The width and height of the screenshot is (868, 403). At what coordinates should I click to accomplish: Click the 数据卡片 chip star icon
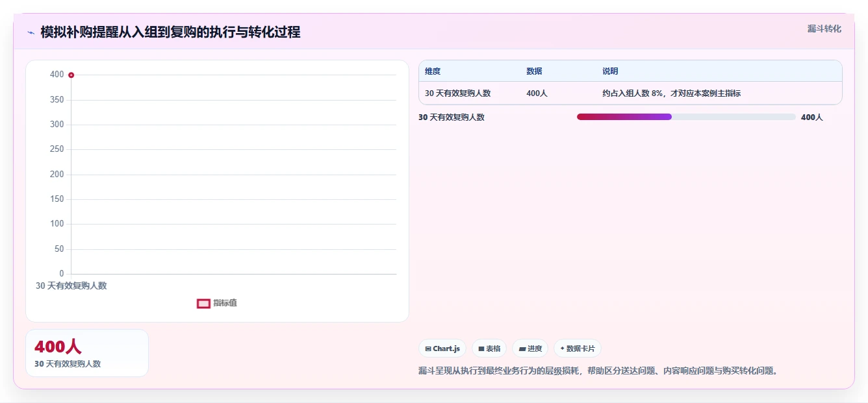[x=562, y=348]
